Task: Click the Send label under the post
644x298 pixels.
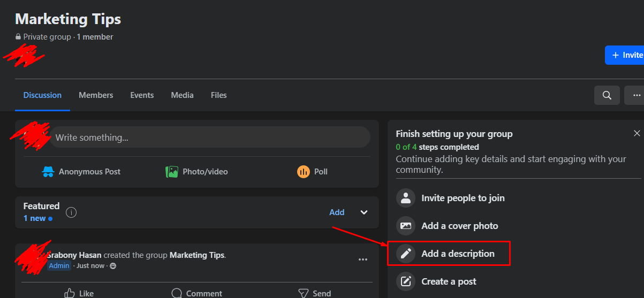Action: (x=322, y=293)
